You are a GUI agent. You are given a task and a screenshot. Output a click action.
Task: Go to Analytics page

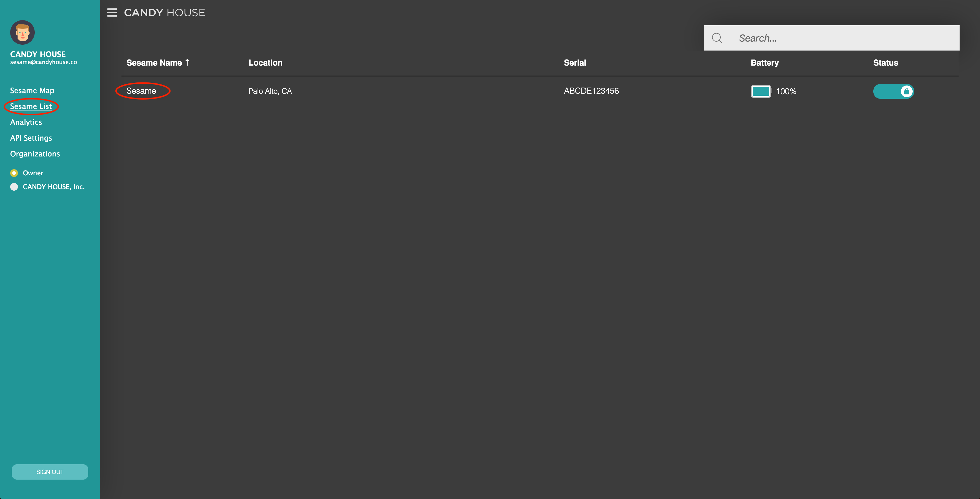(26, 122)
